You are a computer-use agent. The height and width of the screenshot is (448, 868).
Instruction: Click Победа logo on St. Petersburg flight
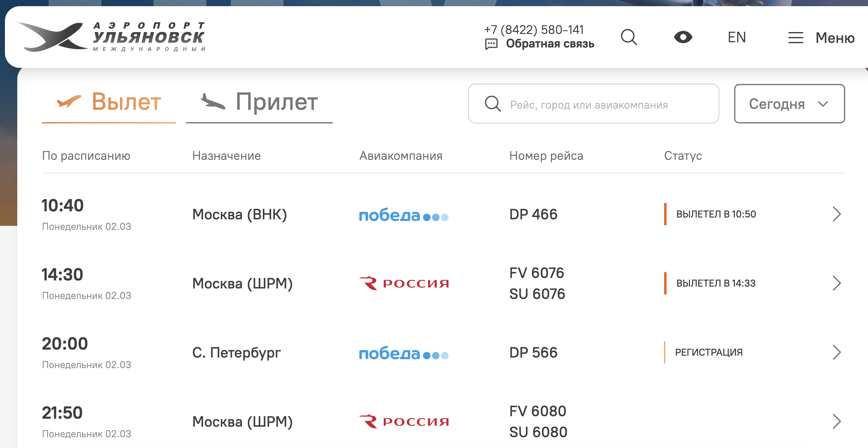[403, 353]
